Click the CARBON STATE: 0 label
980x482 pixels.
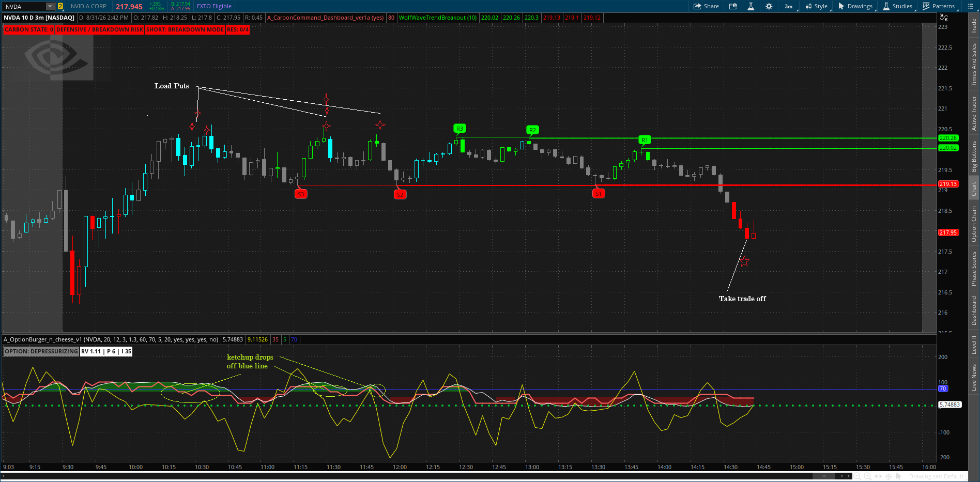[x=29, y=29]
